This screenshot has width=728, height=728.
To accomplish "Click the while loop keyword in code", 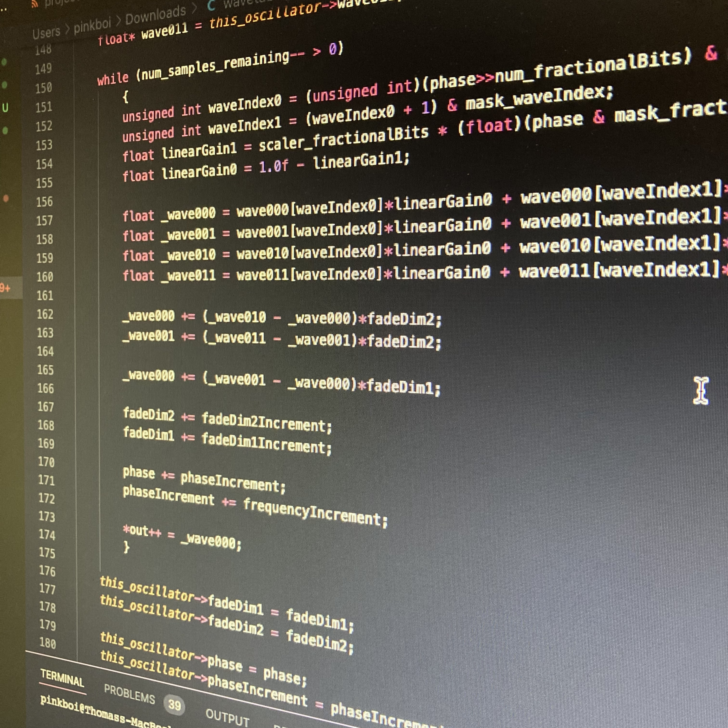I will (x=113, y=79).
